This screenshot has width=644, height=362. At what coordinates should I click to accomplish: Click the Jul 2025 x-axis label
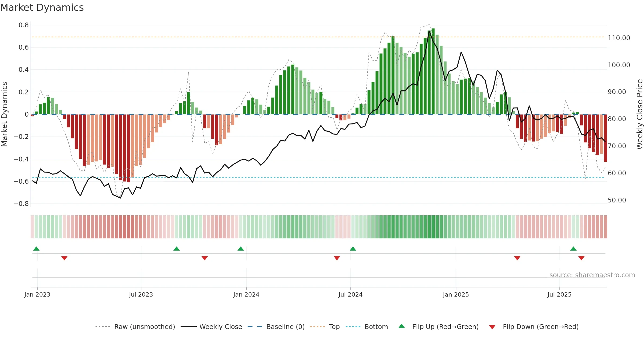[x=559, y=295]
